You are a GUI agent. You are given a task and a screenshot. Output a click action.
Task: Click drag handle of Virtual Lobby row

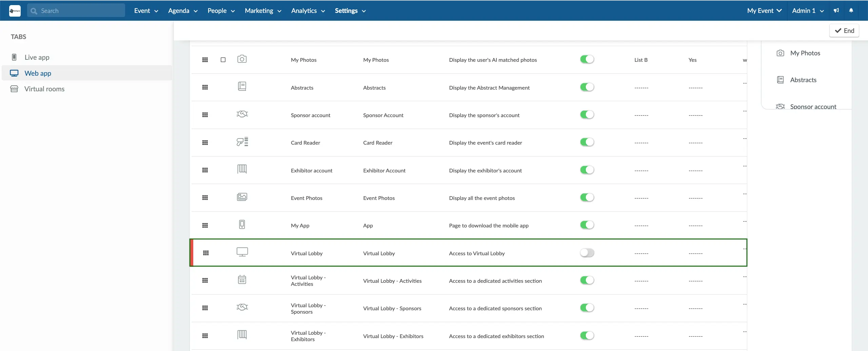tap(206, 253)
